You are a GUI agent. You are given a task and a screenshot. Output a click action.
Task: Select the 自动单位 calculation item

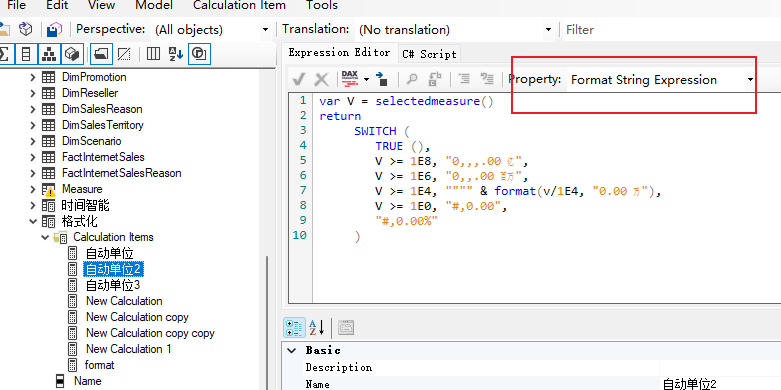pyautogui.click(x=110, y=253)
